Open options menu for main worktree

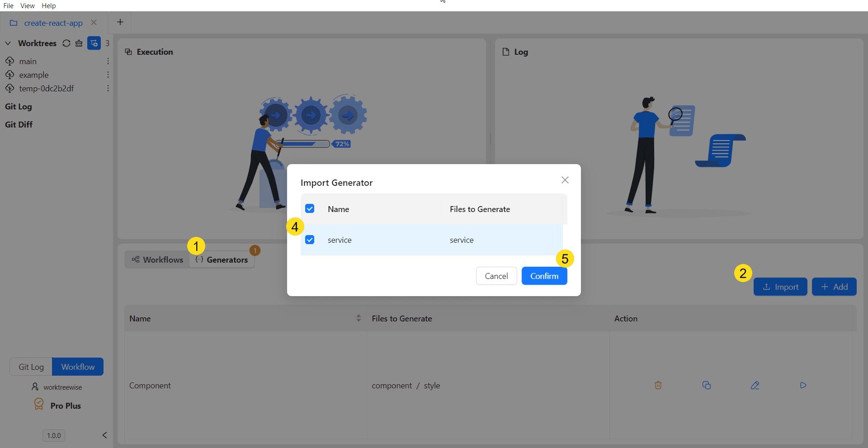tap(108, 61)
